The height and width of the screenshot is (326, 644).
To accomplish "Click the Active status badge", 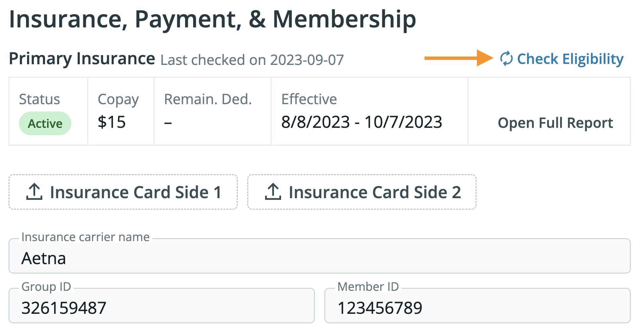I will (x=45, y=123).
